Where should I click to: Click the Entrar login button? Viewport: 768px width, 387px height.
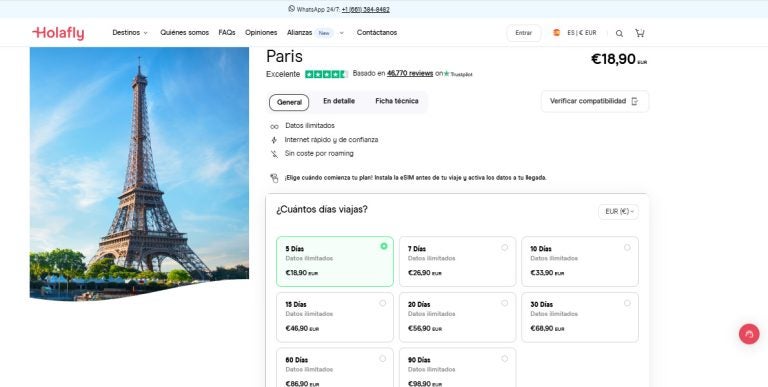click(x=524, y=33)
